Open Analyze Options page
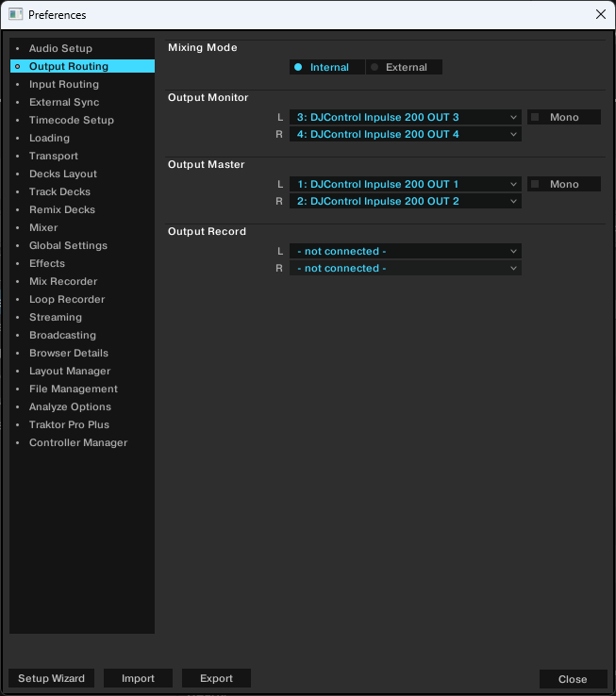The image size is (616, 696). pos(82,406)
